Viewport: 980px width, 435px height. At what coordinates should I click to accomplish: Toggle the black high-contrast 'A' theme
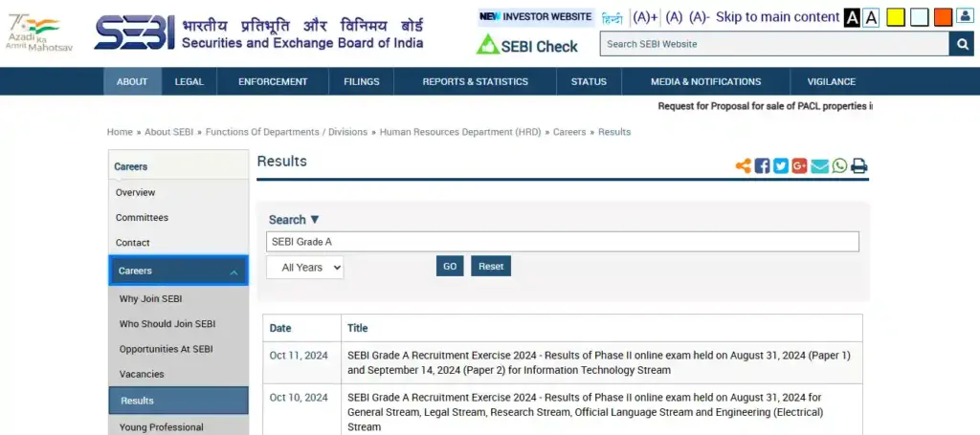(x=852, y=17)
